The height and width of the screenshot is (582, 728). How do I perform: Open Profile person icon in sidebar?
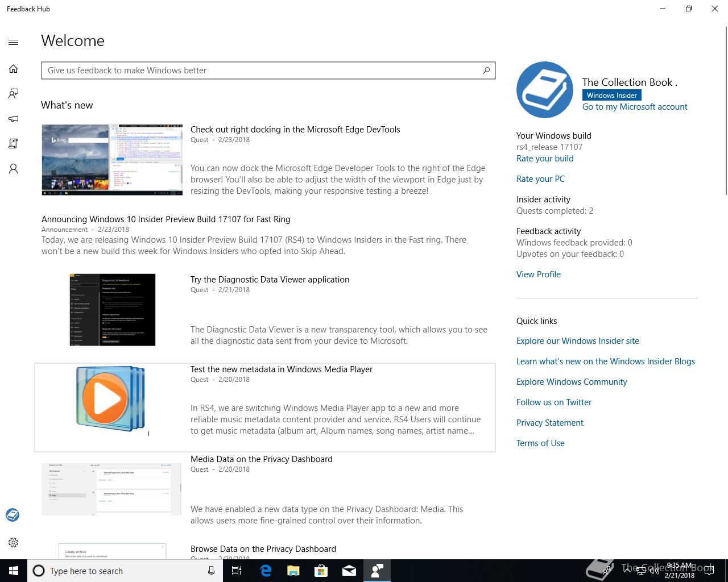(14, 169)
